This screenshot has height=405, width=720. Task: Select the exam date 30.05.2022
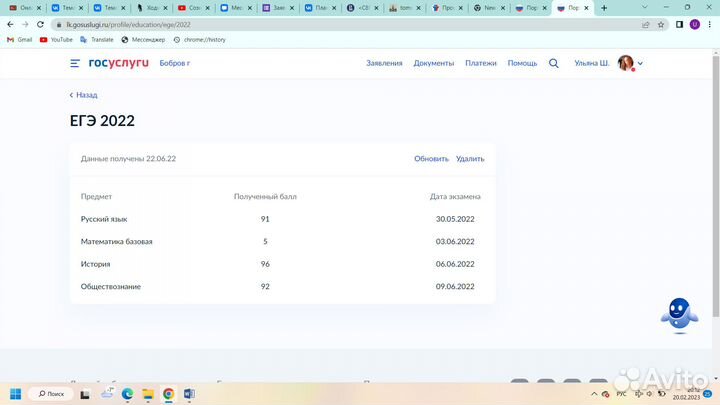pyautogui.click(x=455, y=219)
